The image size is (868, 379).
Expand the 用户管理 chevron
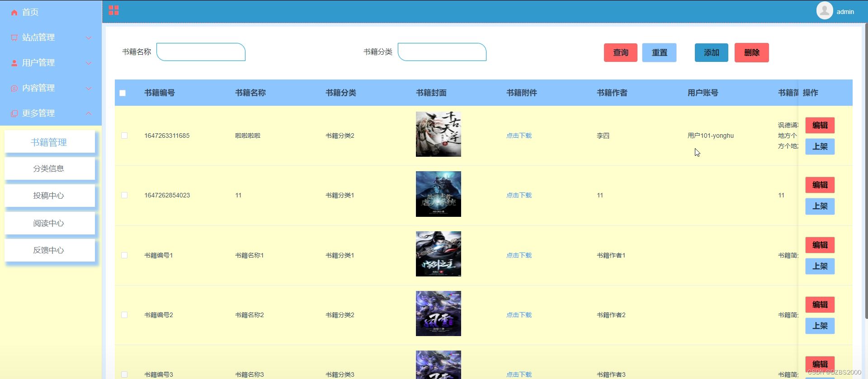click(x=89, y=63)
